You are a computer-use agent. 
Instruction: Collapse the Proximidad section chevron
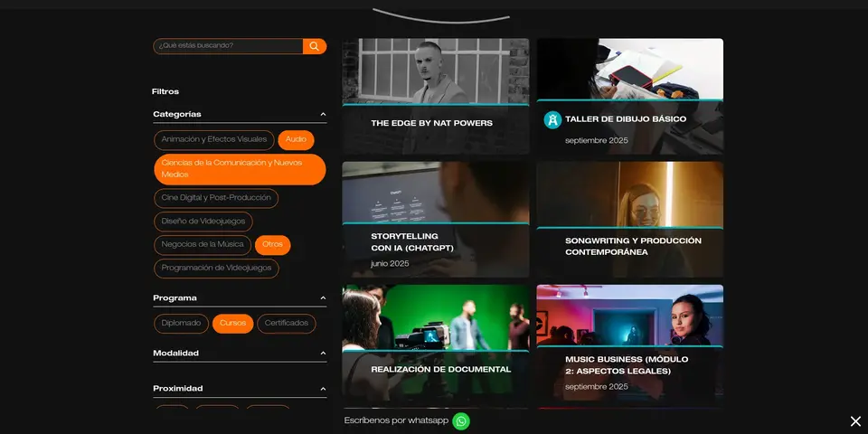[x=323, y=389]
